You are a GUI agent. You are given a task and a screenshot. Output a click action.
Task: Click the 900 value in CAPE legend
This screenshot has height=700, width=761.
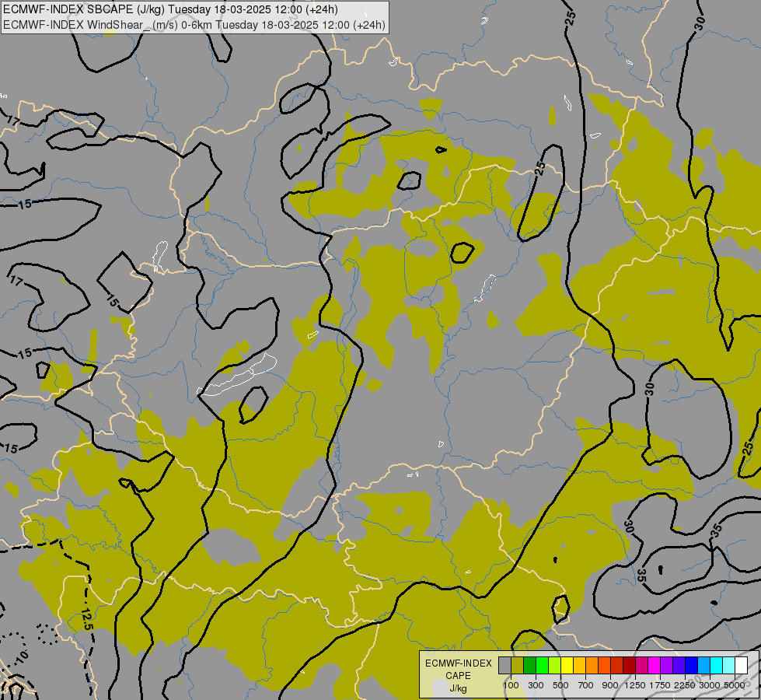click(x=610, y=685)
